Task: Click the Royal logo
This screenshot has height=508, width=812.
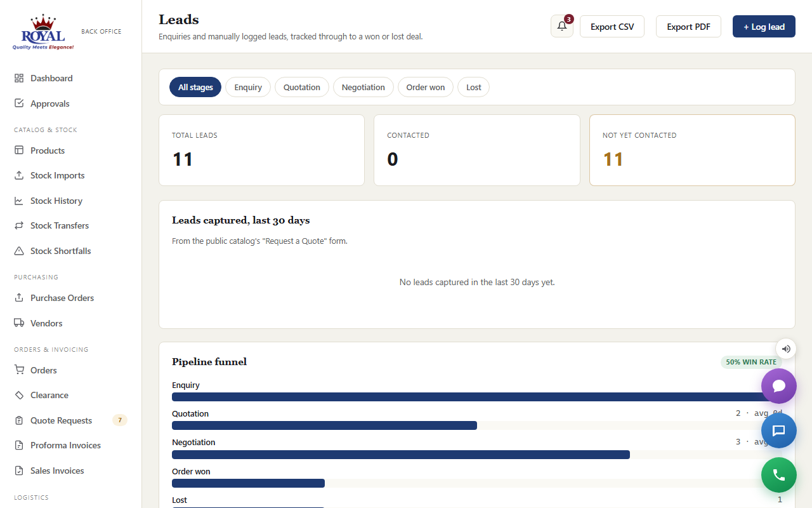Action: tap(43, 32)
